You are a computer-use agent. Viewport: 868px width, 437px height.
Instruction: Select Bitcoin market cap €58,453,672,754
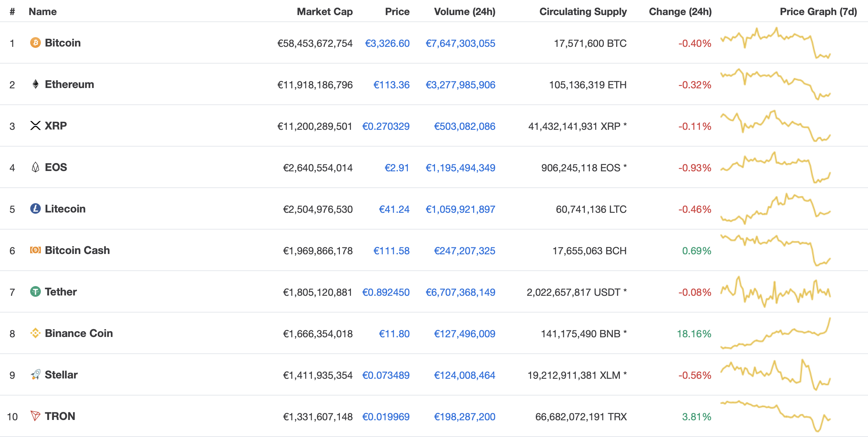[315, 43]
